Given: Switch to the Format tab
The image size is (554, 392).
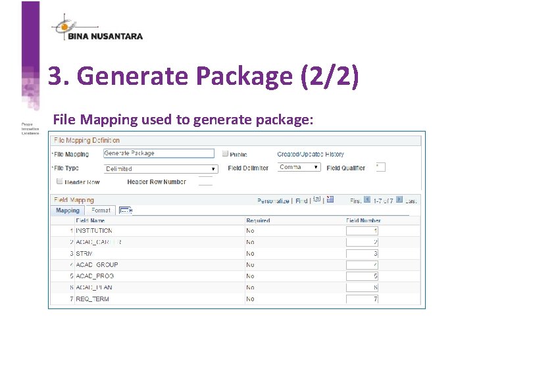Looking at the screenshot, I should [101, 210].
